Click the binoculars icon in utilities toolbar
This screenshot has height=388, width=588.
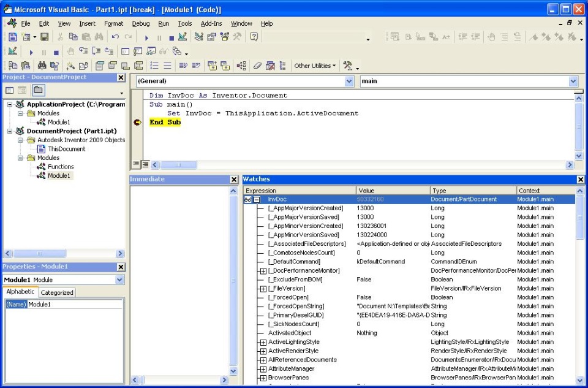[x=42, y=66]
